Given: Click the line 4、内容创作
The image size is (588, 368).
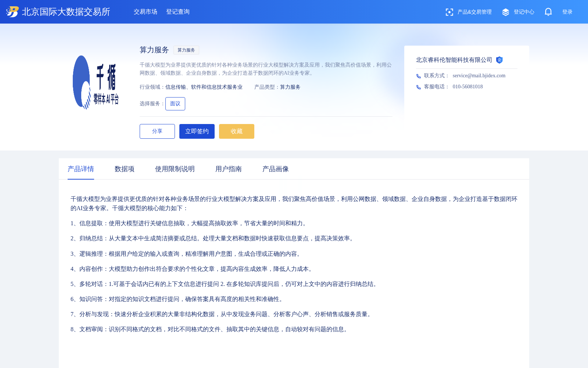Looking at the screenshot, I should pos(193,269).
